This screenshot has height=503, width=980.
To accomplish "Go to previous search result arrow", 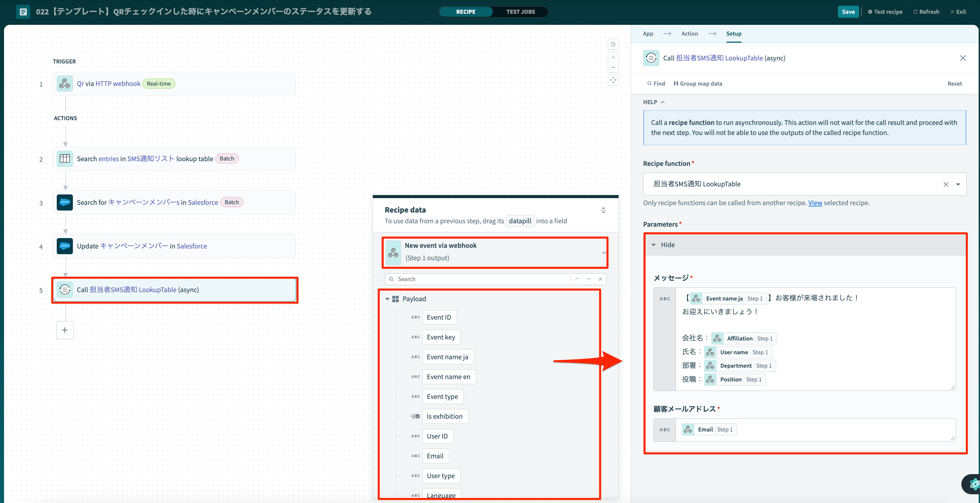I will click(x=577, y=279).
